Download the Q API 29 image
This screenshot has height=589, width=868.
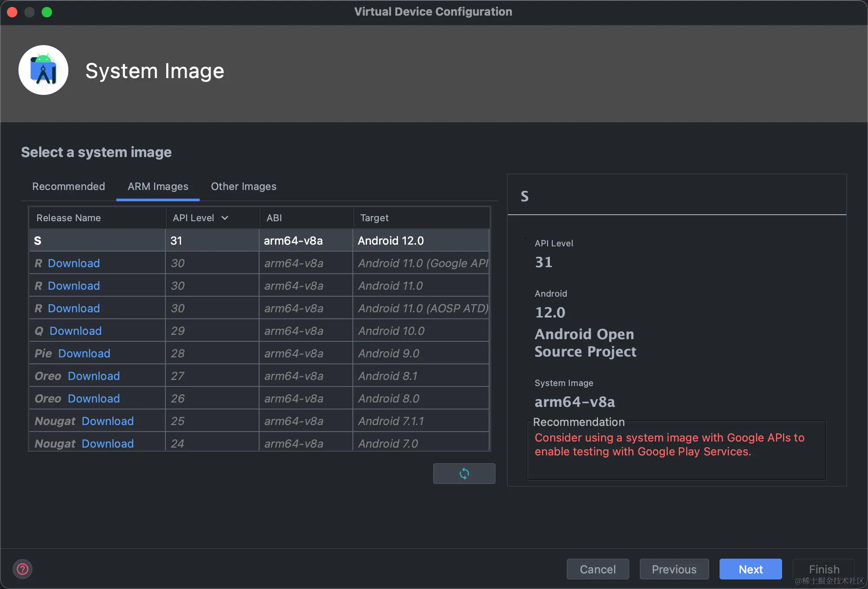pos(76,331)
